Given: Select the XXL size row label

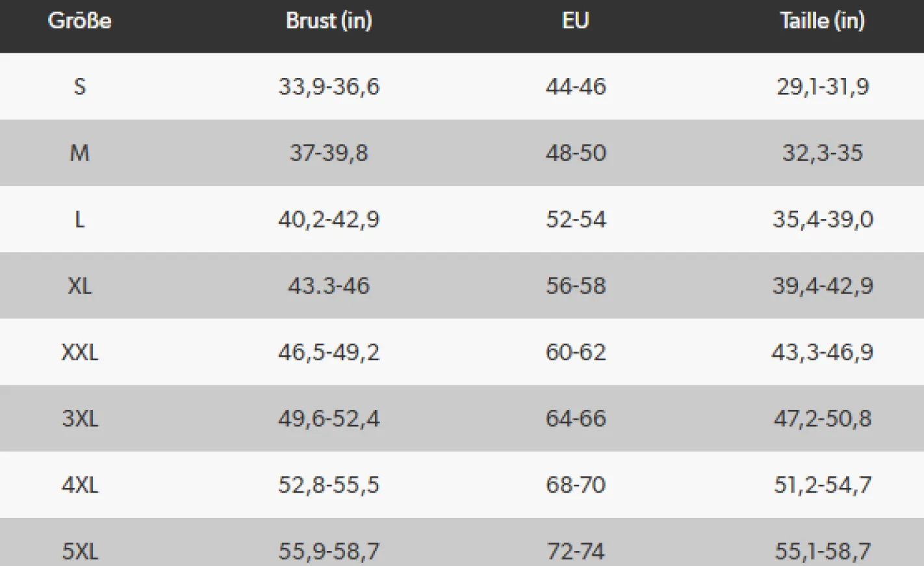Looking at the screenshot, I should pyautogui.click(x=79, y=352).
